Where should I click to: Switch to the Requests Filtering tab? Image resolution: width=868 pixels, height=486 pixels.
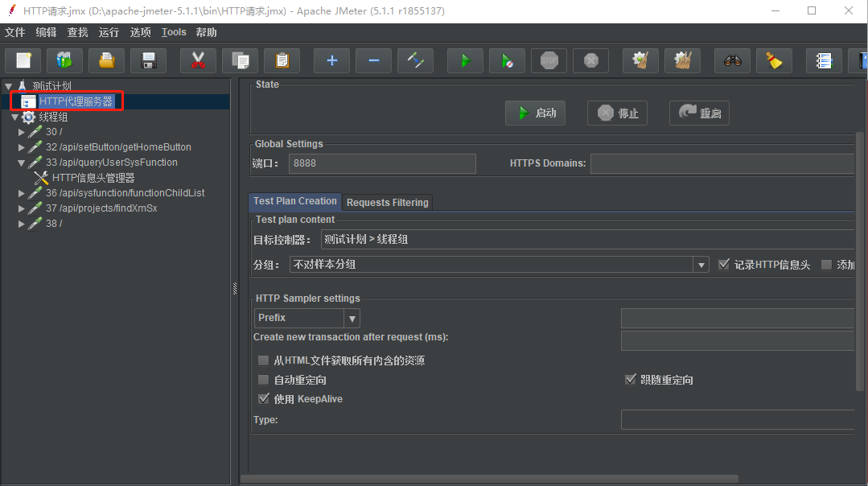(388, 203)
